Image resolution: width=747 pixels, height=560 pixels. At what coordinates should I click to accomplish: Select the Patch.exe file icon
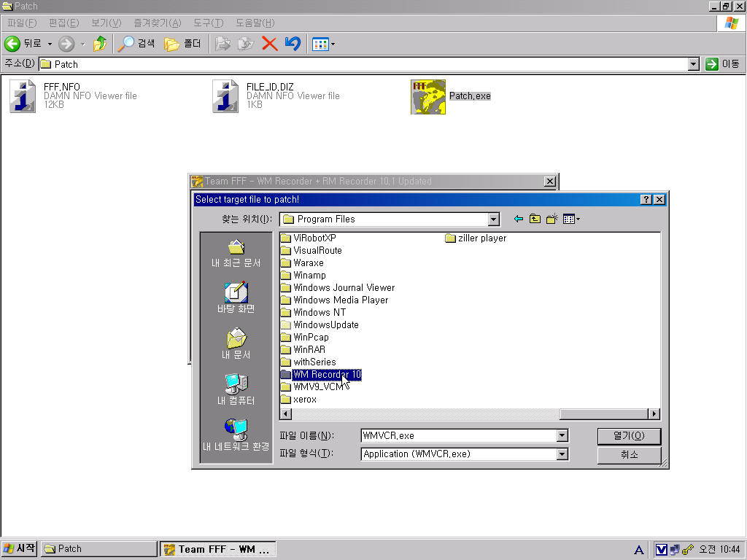coord(428,97)
